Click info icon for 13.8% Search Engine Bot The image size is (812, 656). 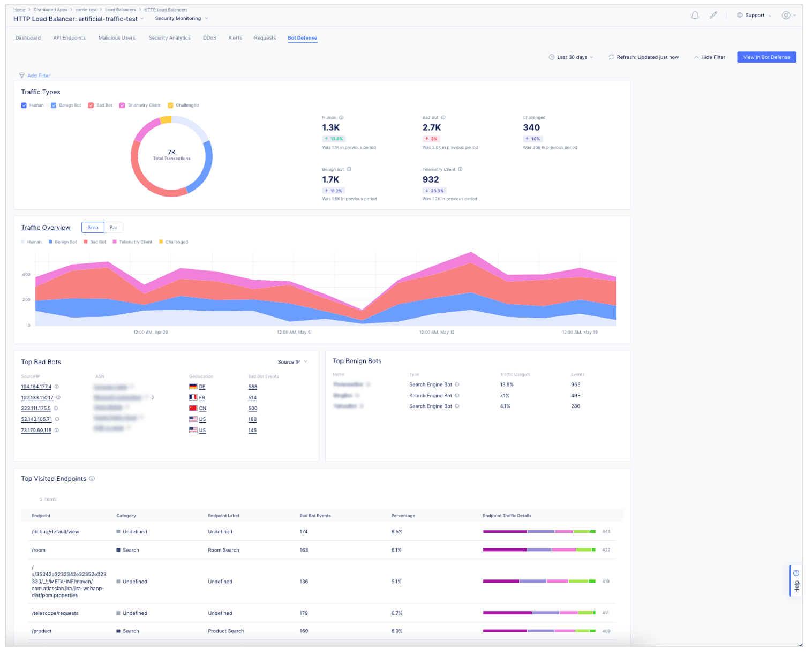[x=457, y=384]
